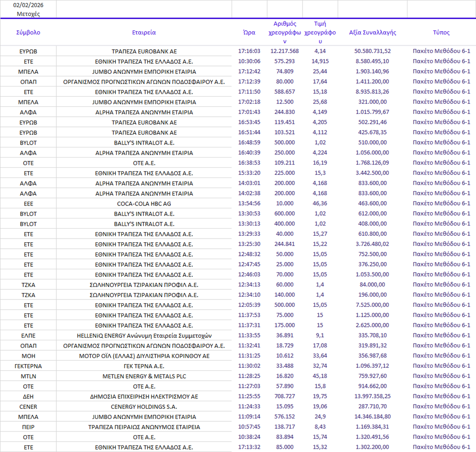The width and height of the screenshot is (476, 452).
Task: Select the quantity cell 12.217.568
Action: (x=285, y=51)
